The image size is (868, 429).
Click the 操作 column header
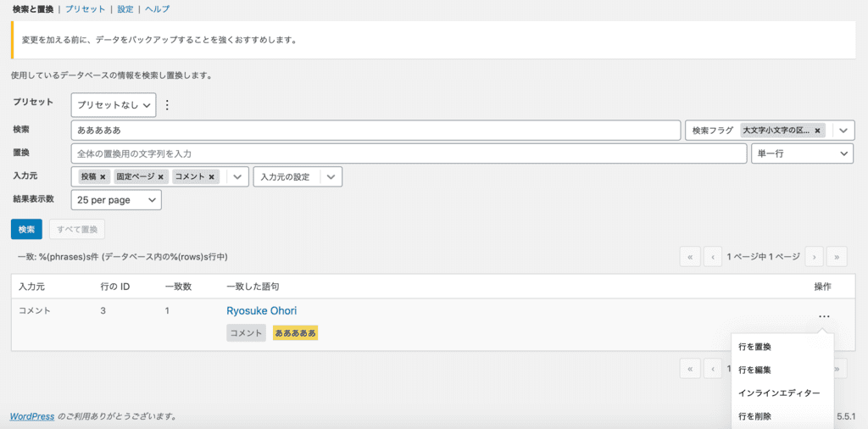coord(822,287)
